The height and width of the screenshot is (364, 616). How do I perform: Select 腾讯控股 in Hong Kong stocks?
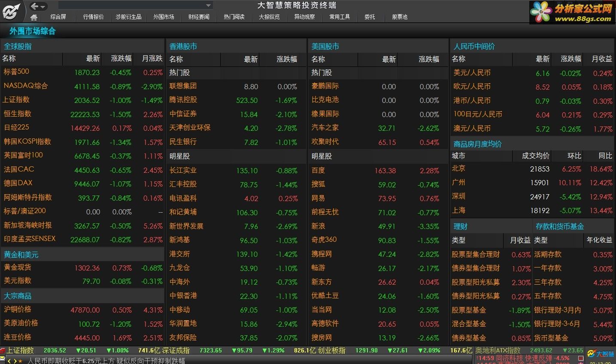coord(236,100)
